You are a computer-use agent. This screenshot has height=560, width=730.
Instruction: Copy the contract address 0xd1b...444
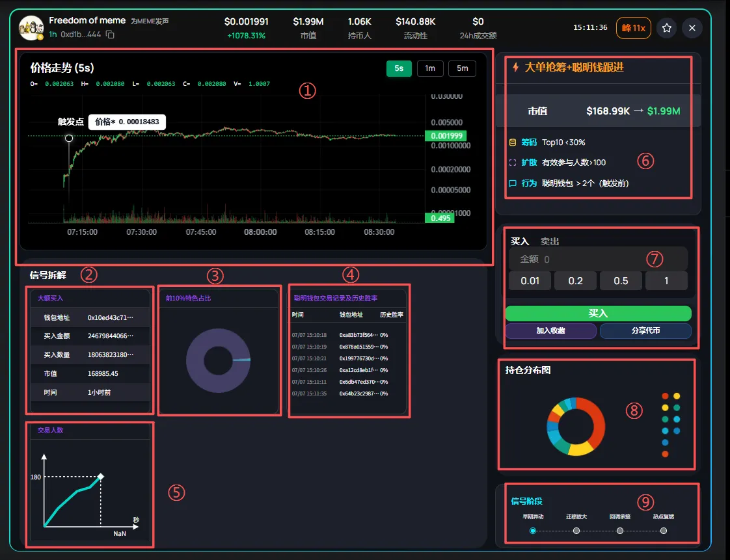110,34
